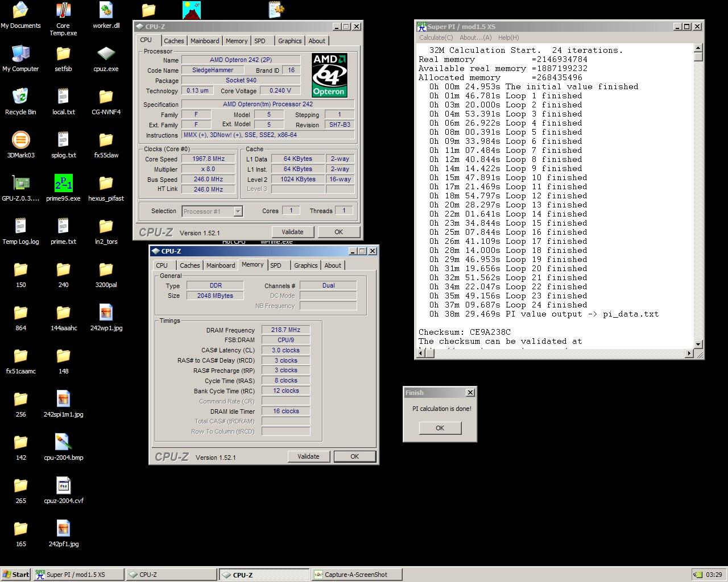Click the system tray icon near clock
Screen dimensions: 728x582
[x=697, y=575]
